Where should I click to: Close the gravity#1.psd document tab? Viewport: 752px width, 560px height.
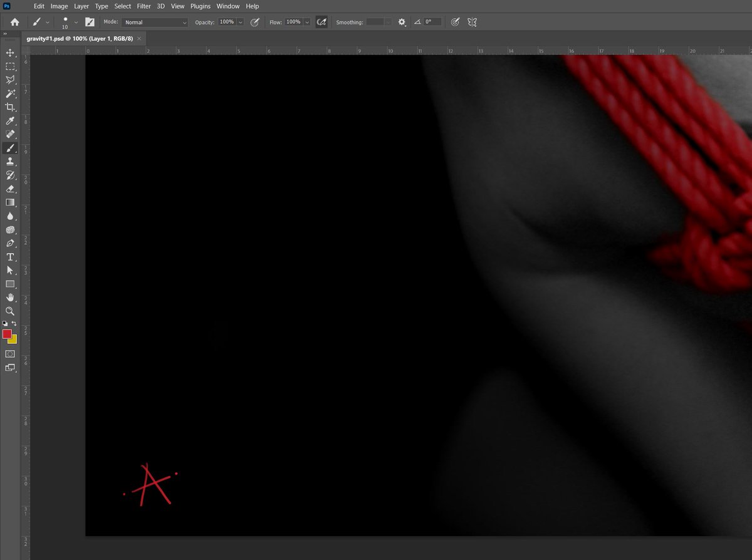pos(139,38)
